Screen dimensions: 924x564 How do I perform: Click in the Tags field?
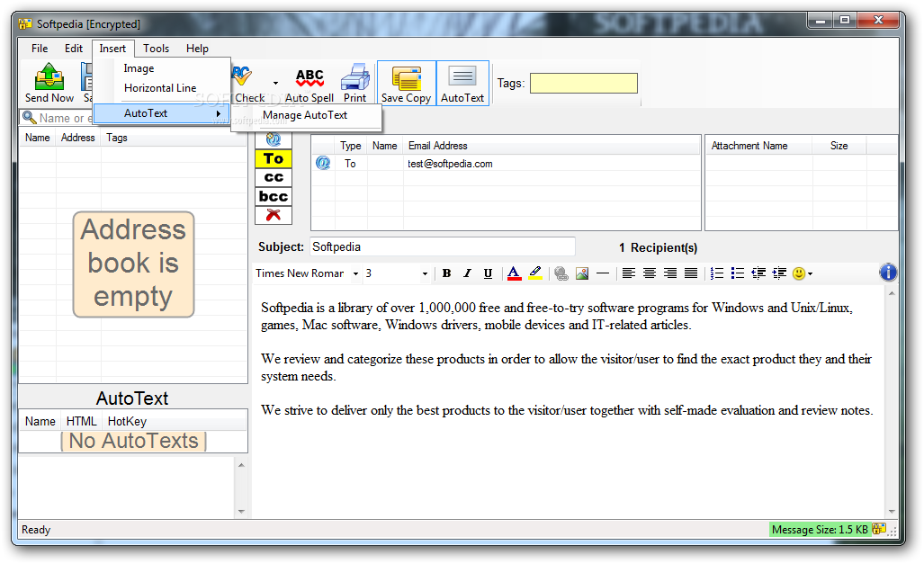coord(583,83)
